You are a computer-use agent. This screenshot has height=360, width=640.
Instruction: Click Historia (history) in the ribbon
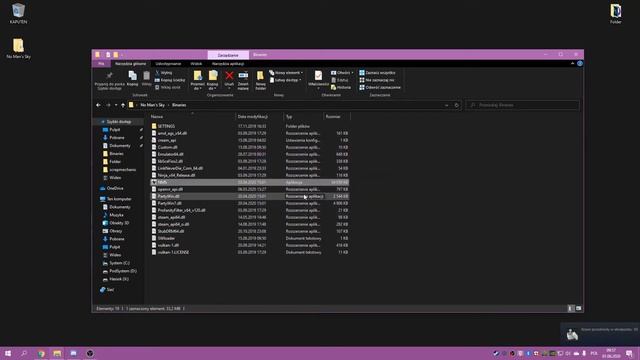click(341, 87)
